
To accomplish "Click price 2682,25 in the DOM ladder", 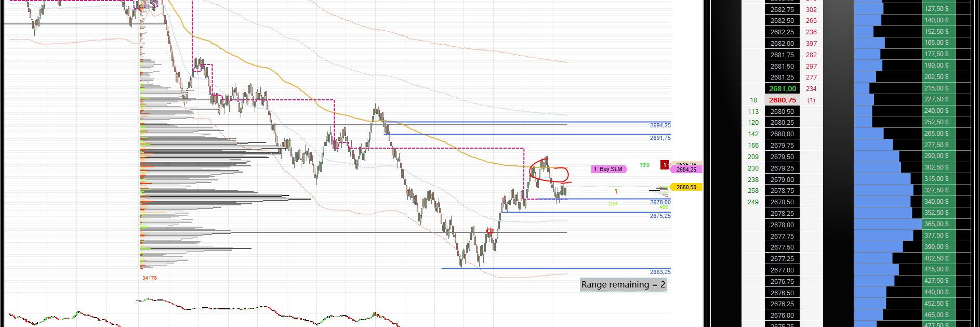I will 782,32.
